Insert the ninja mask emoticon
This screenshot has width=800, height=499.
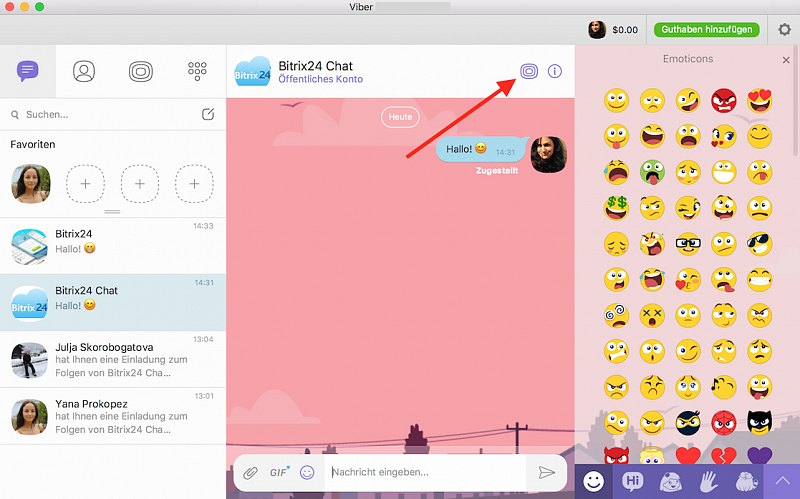coord(688,422)
